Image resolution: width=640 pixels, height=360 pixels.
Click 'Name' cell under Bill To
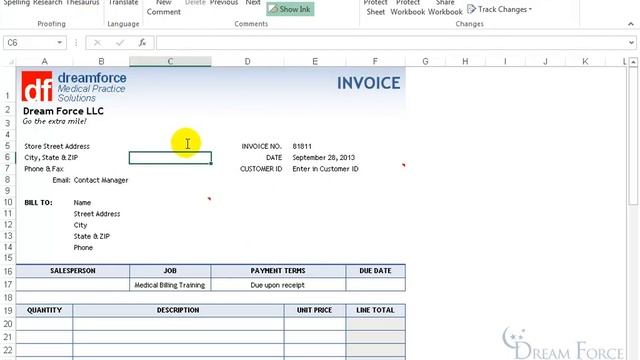pos(82,202)
